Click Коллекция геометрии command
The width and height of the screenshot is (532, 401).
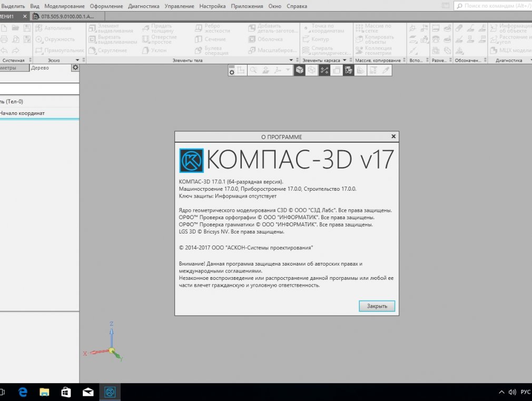[373, 51]
